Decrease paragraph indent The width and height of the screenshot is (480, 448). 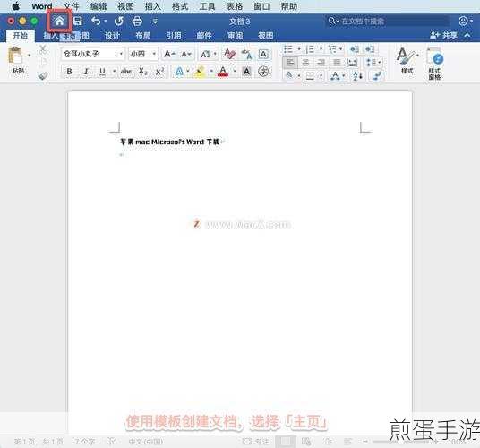pos(355,49)
